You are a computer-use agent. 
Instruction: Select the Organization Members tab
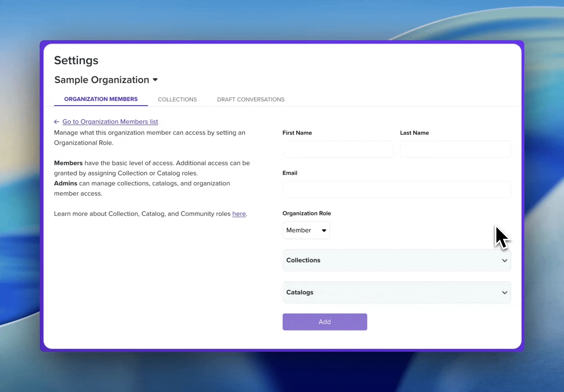click(101, 99)
